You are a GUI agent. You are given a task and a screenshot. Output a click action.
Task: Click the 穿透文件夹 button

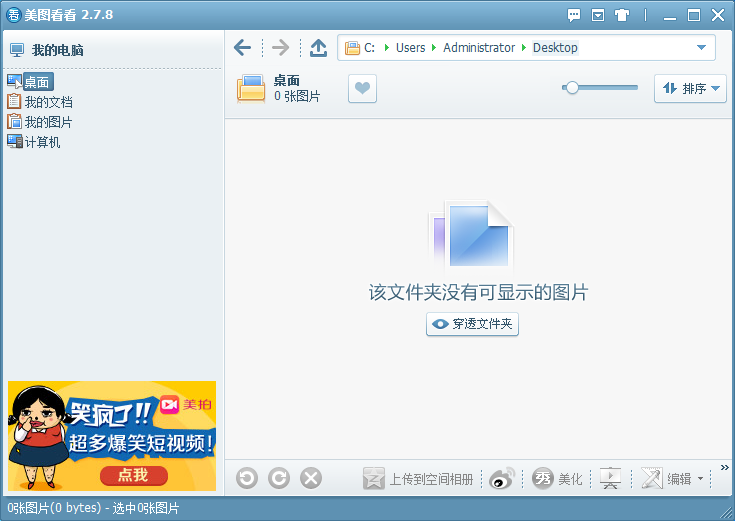coord(472,324)
